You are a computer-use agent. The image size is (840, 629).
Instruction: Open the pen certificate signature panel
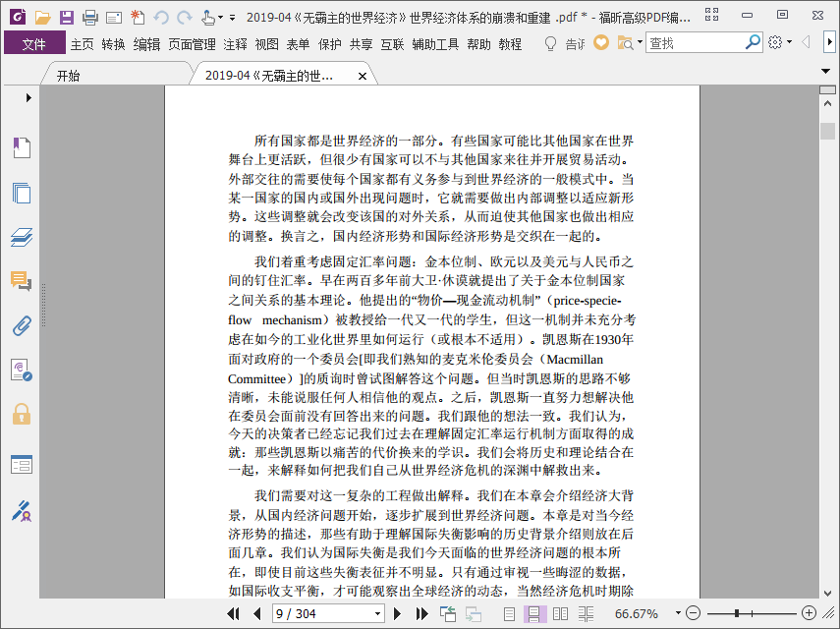(22, 511)
